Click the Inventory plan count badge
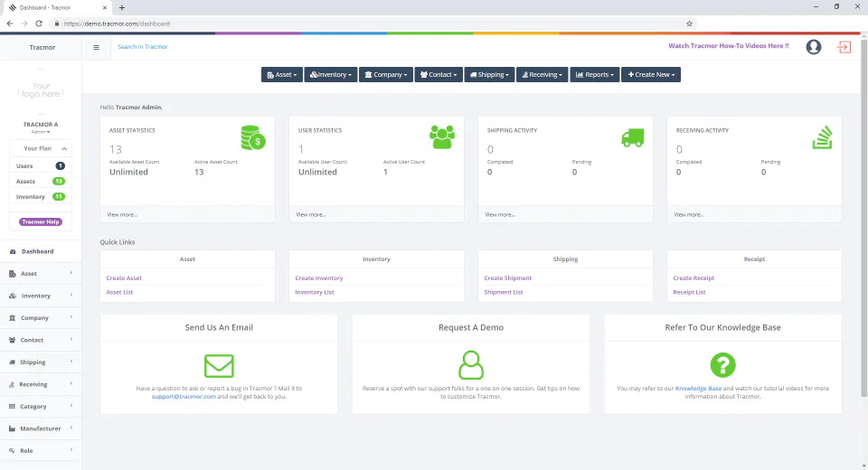 pyautogui.click(x=58, y=196)
